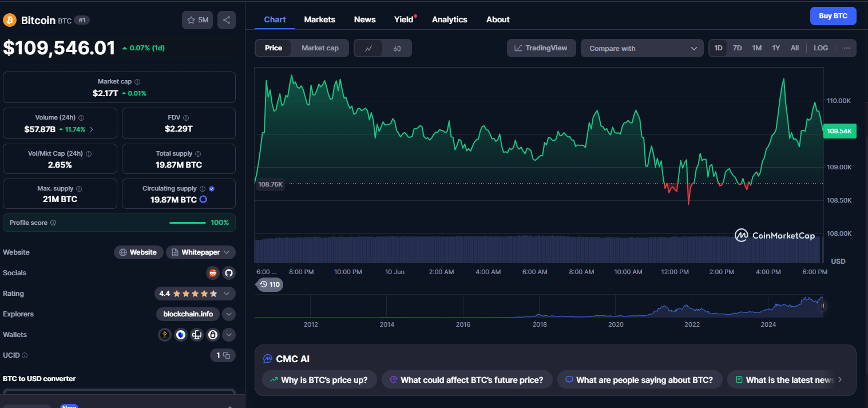This screenshot has width=868, height=408.
Task: Click the 109.54K current price label
Action: point(840,131)
